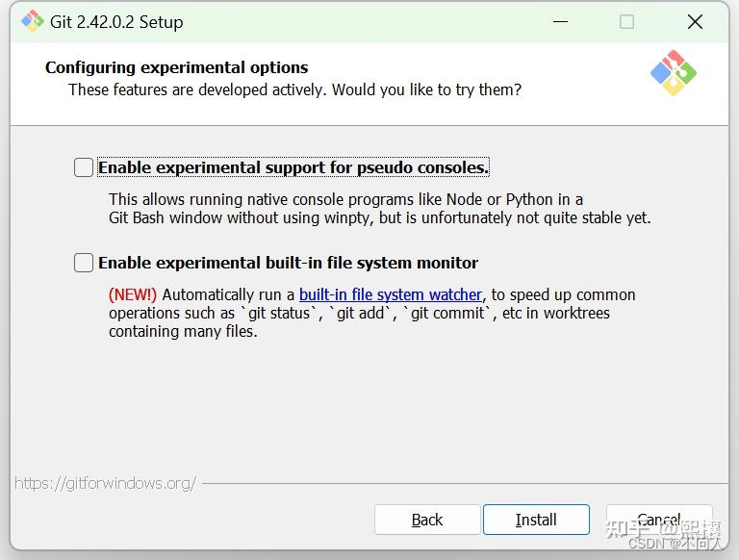Click the Git logo in the header

click(x=674, y=73)
